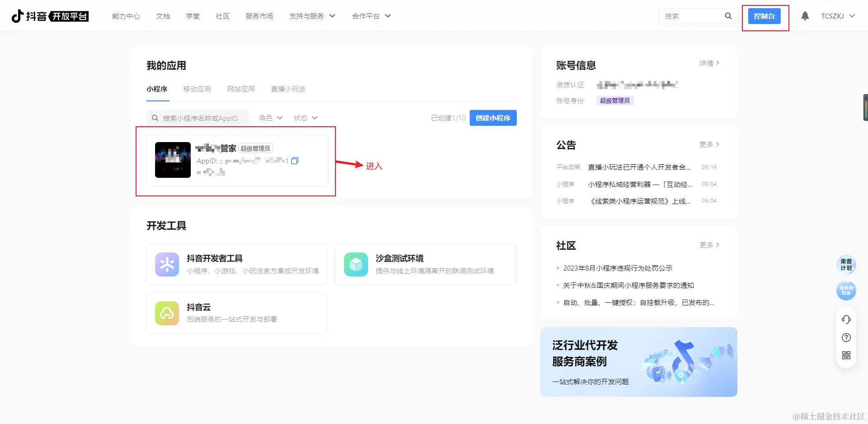Open the 服务商招募 floating badge

[x=846, y=291]
